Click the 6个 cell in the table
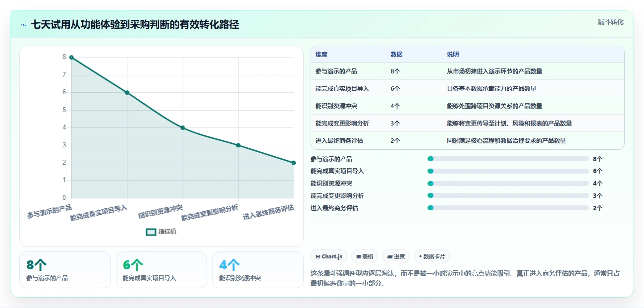Image resolution: width=644 pixels, height=308 pixels. 395,89
